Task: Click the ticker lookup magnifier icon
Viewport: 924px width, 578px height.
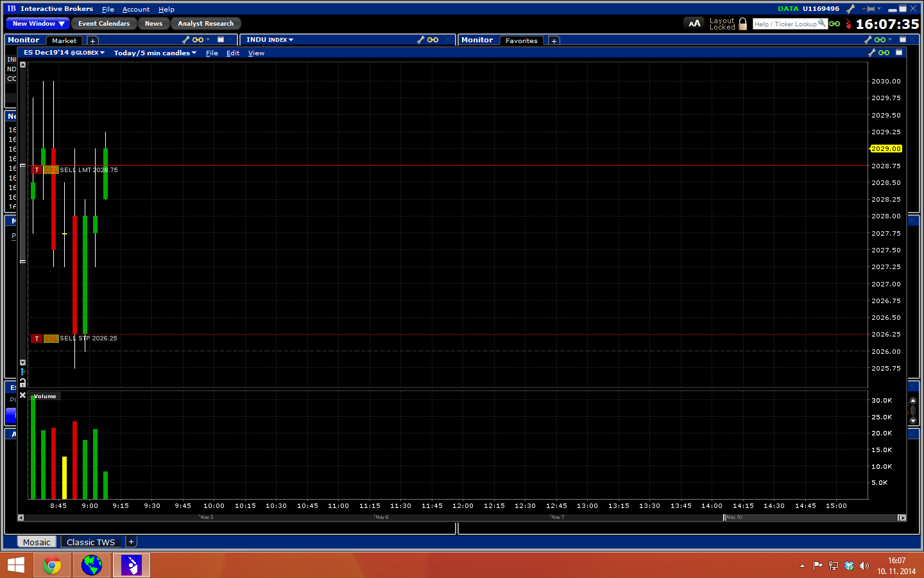Action: (822, 24)
